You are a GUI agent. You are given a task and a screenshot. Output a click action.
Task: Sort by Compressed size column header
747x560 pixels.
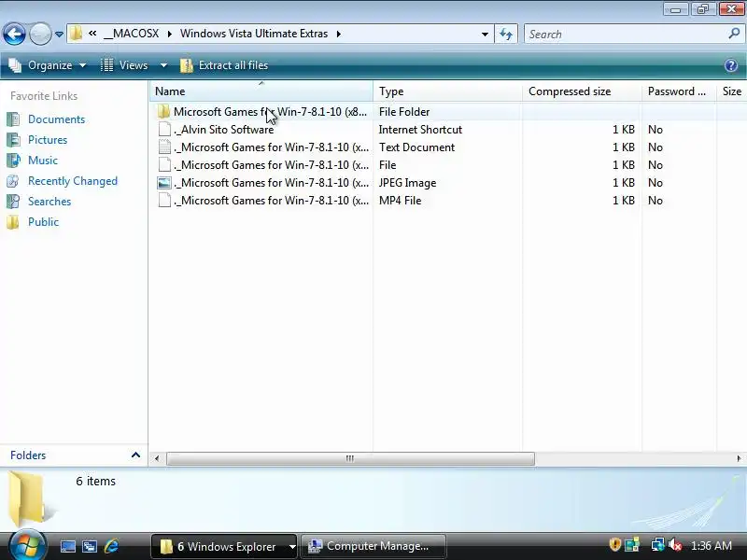click(x=582, y=91)
